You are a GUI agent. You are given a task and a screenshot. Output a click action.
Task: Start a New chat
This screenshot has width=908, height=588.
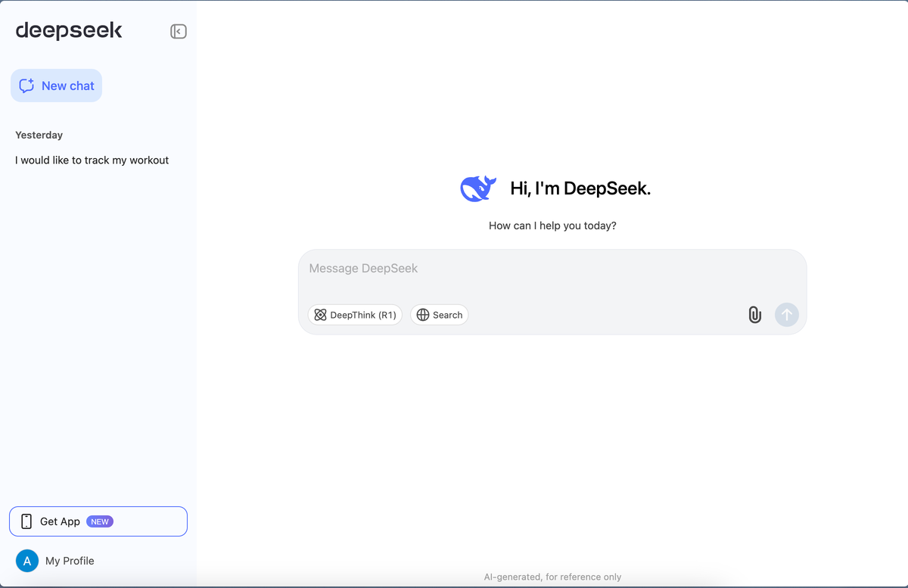point(56,86)
